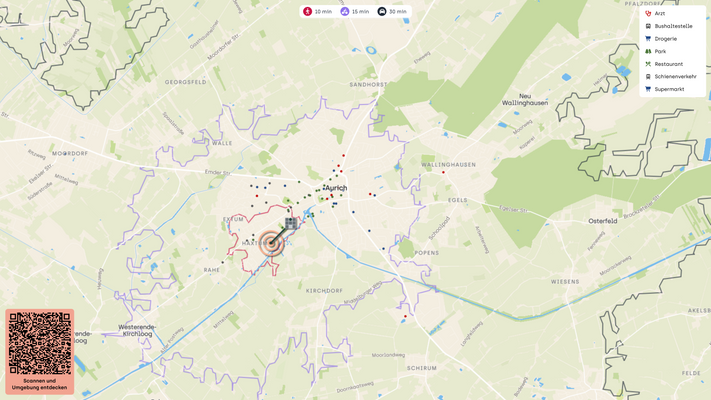This screenshot has width=711, height=400.
Task: Click the dark car 30 min icon
Action: [x=382, y=11]
